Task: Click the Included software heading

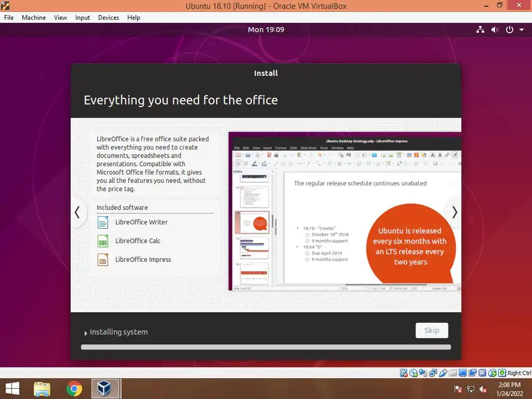Action: point(122,207)
